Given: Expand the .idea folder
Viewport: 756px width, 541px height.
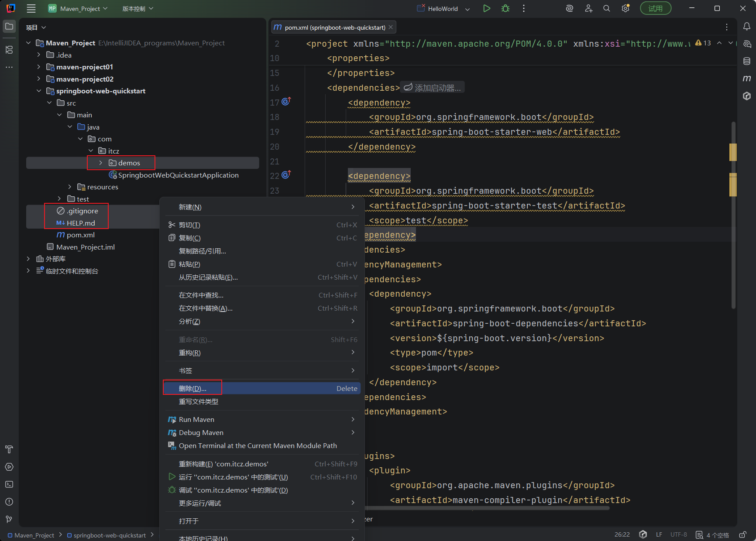Looking at the screenshot, I should click(39, 55).
